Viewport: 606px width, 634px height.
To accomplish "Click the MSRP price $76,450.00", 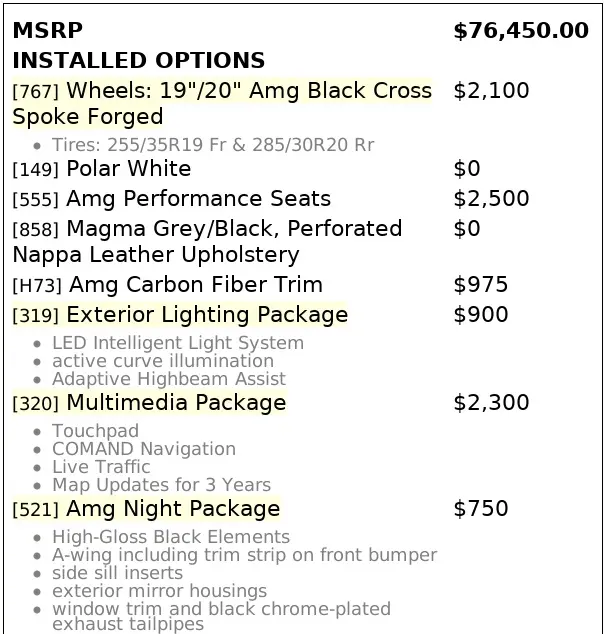I will (x=520, y=31).
